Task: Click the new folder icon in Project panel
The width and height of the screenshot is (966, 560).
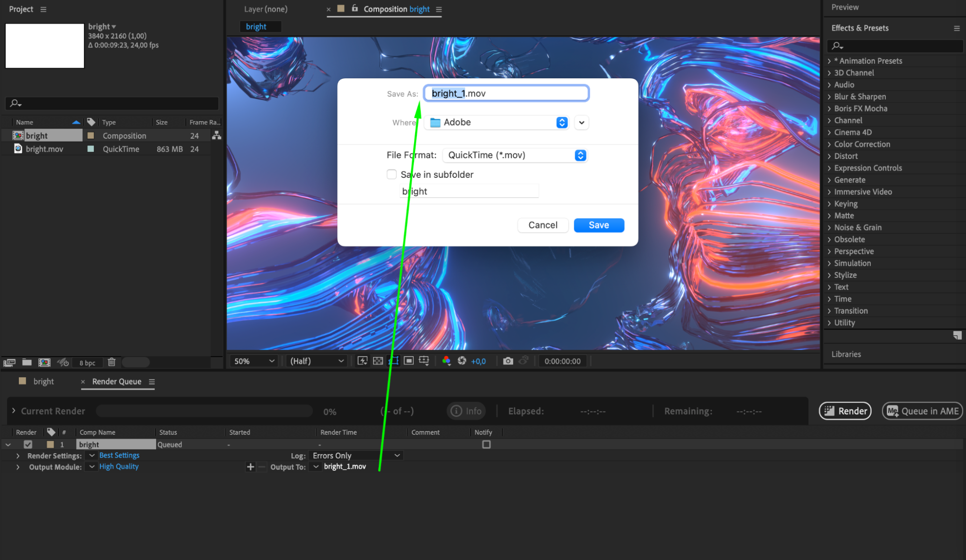Action: 27,362
